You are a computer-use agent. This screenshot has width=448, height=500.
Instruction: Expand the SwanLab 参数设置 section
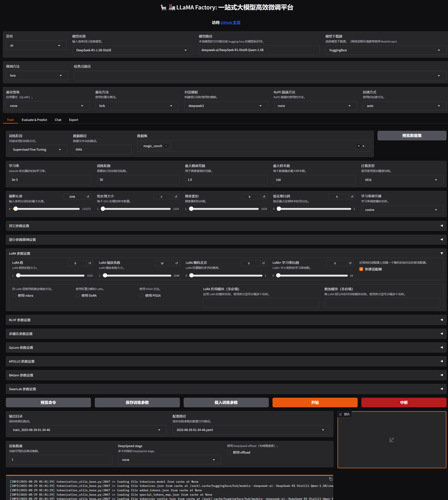click(226, 389)
